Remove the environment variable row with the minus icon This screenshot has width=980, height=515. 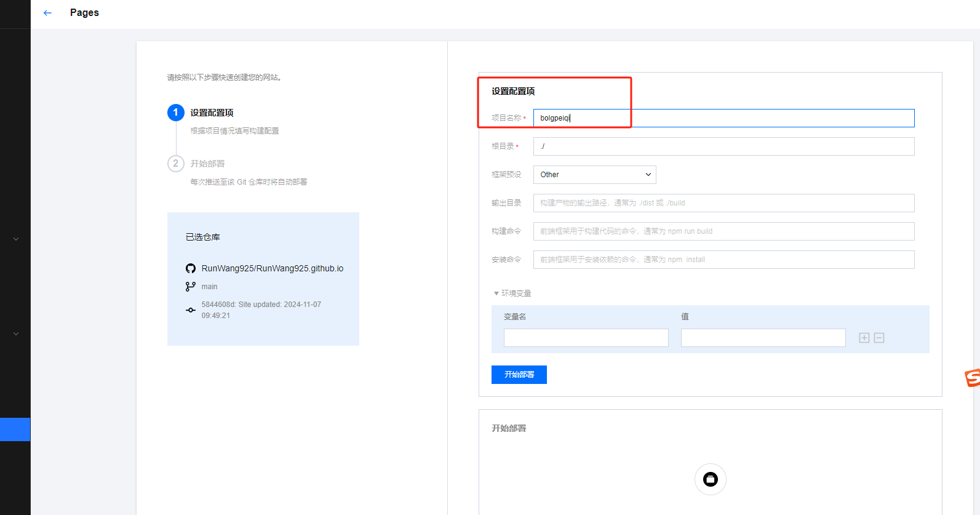click(879, 338)
